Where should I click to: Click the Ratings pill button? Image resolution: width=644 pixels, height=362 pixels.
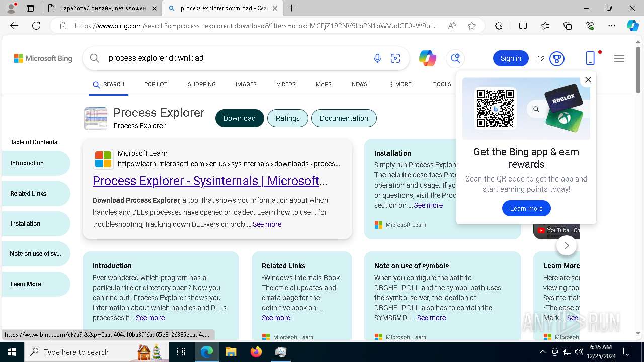(288, 118)
